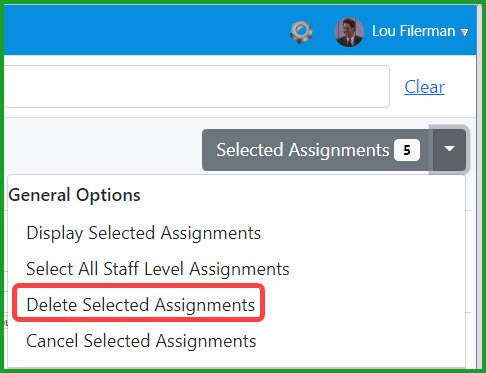Click gray toolbar strip beside Selected Assignments

click(x=100, y=146)
